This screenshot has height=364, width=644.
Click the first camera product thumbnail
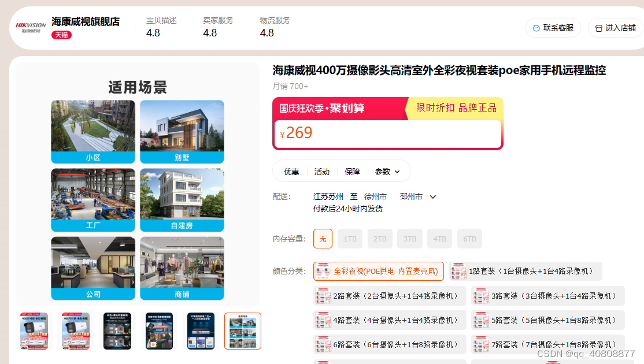point(34,331)
